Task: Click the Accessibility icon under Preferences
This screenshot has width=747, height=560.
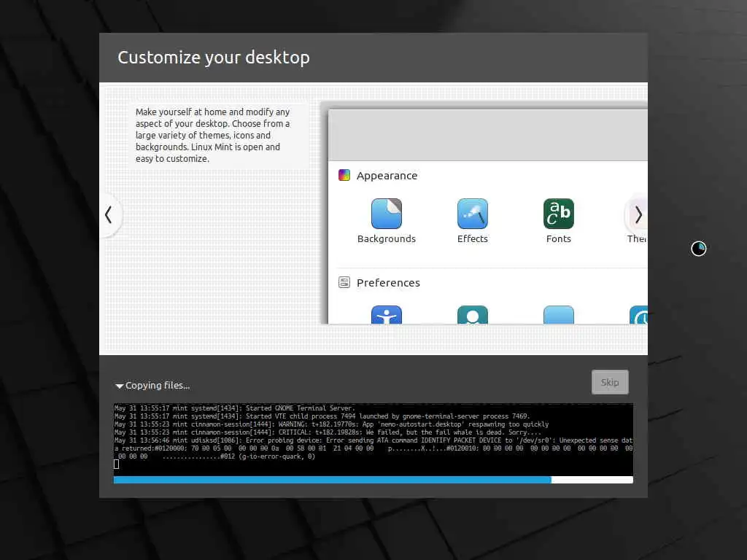Action: pyautogui.click(x=387, y=315)
